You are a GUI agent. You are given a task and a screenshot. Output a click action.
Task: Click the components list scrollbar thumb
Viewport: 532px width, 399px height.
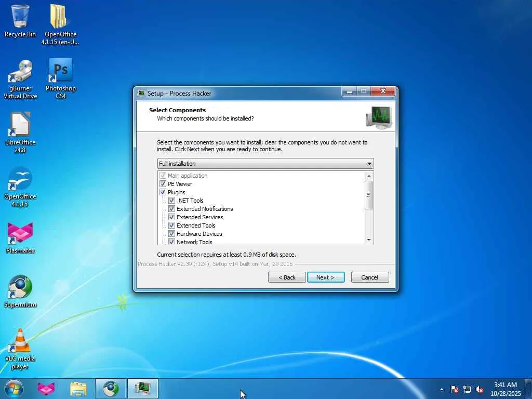(x=369, y=195)
